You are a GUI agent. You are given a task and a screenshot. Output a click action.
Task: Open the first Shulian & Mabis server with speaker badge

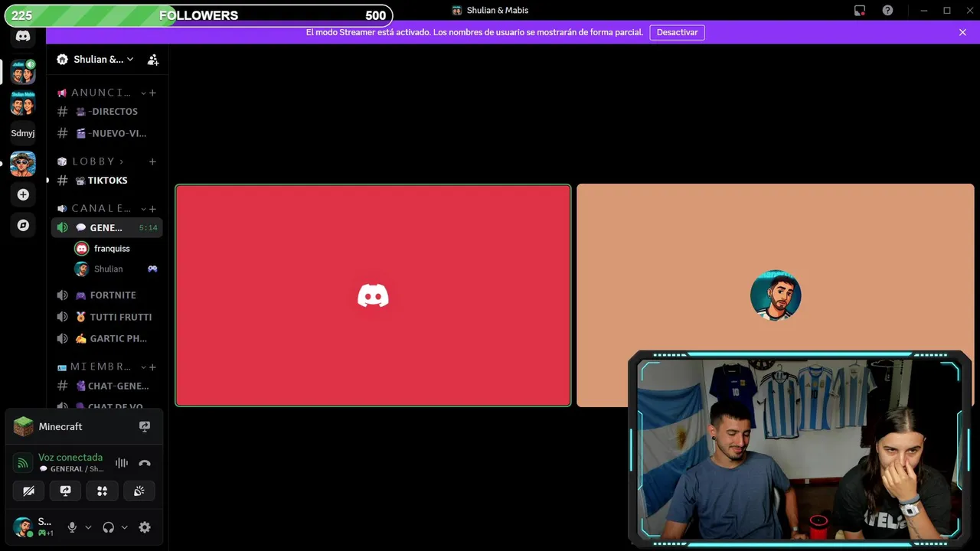tap(23, 72)
